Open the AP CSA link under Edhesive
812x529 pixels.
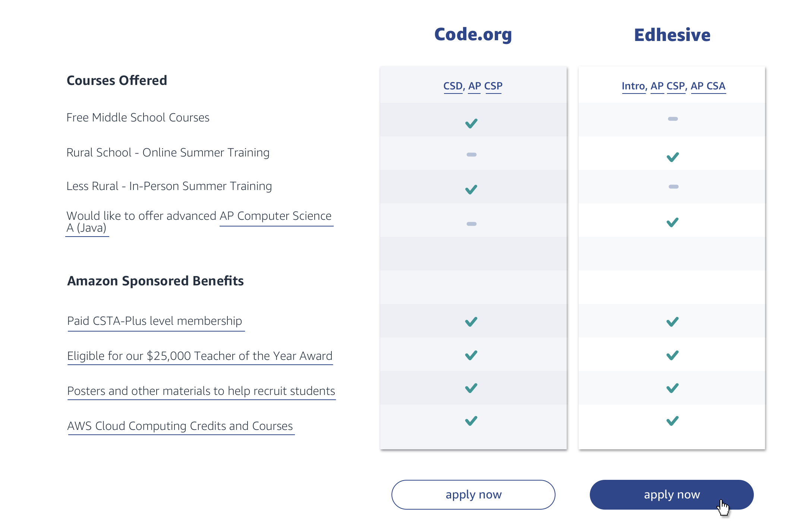coord(708,86)
